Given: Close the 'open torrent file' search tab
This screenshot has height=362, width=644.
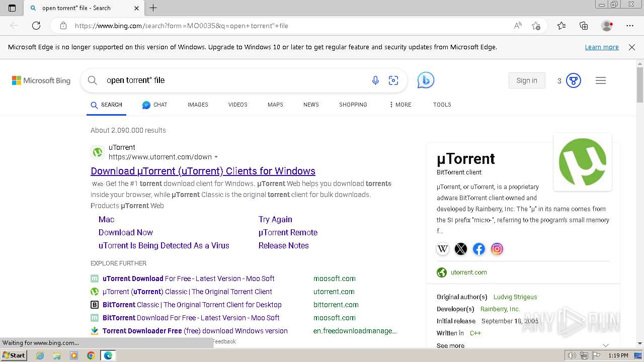Looking at the screenshot, I should [137, 8].
